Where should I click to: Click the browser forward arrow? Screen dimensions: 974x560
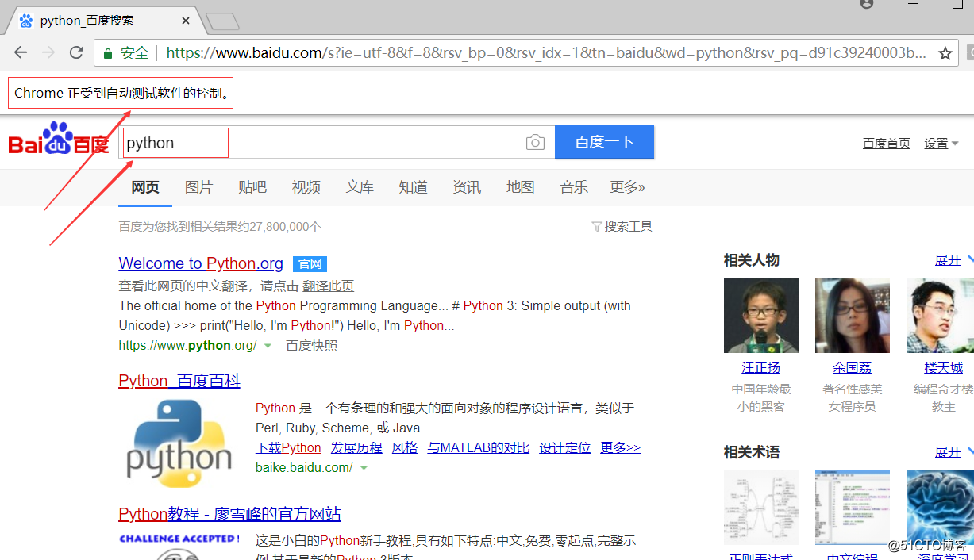48,52
